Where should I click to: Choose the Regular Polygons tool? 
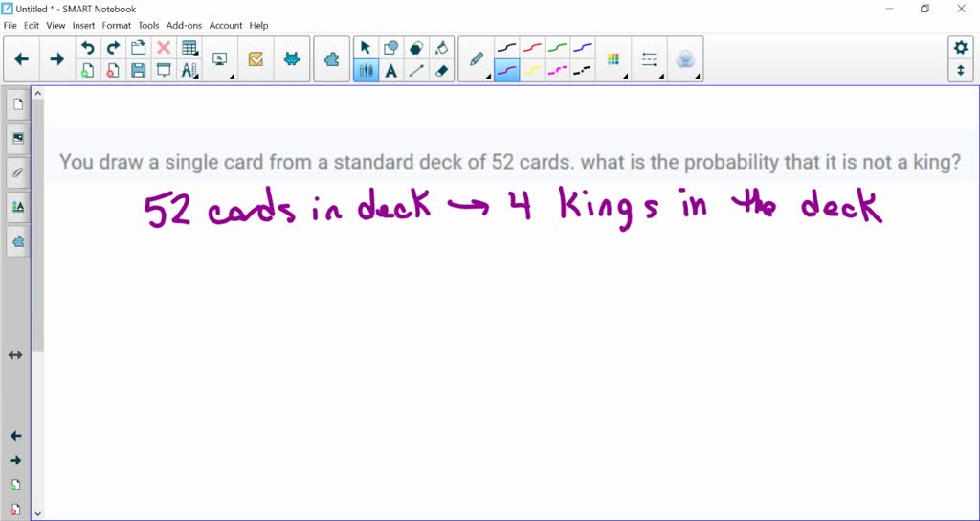pyautogui.click(x=415, y=48)
